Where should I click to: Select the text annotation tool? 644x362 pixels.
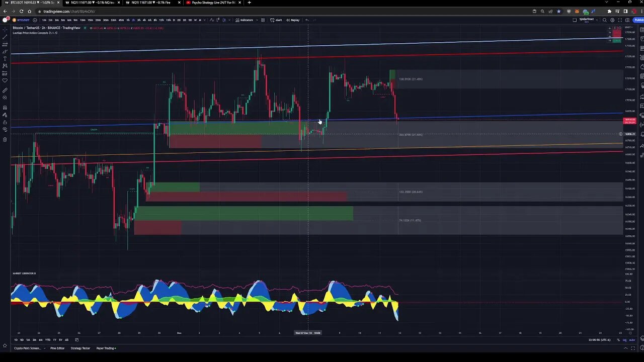point(5,59)
